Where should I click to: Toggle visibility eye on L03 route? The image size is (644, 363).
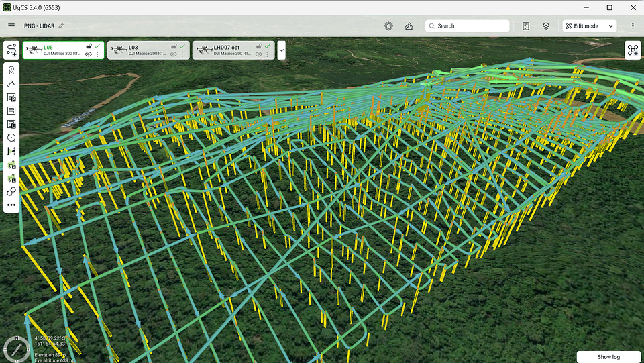coord(173,54)
